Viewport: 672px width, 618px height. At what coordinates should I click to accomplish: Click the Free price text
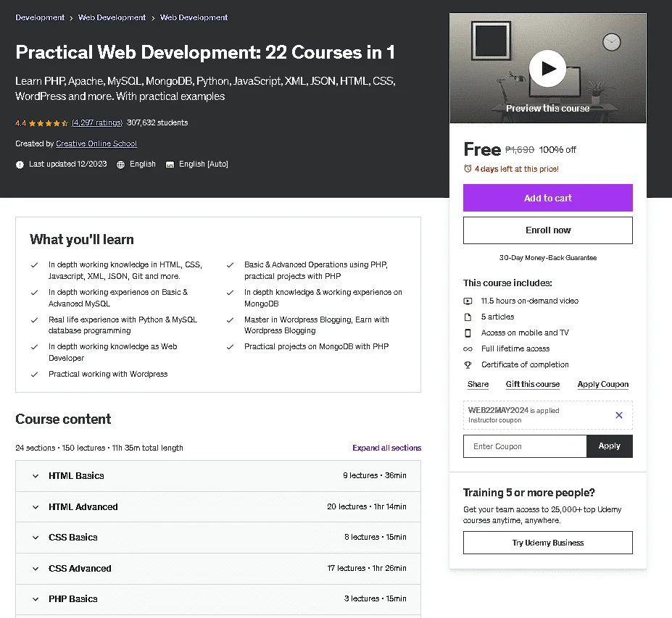(482, 149)
